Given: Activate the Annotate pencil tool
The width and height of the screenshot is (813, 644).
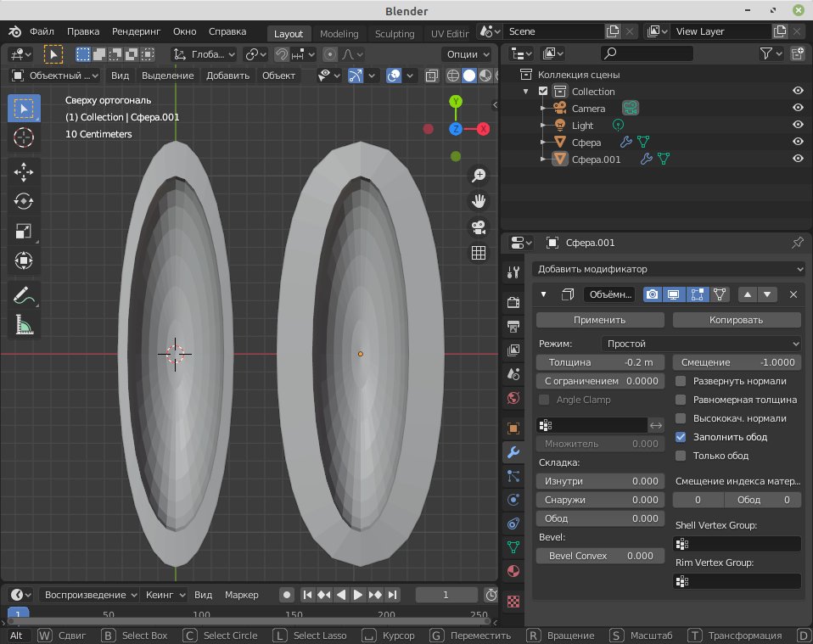Looking at the screenshot, I should (24, 295).
